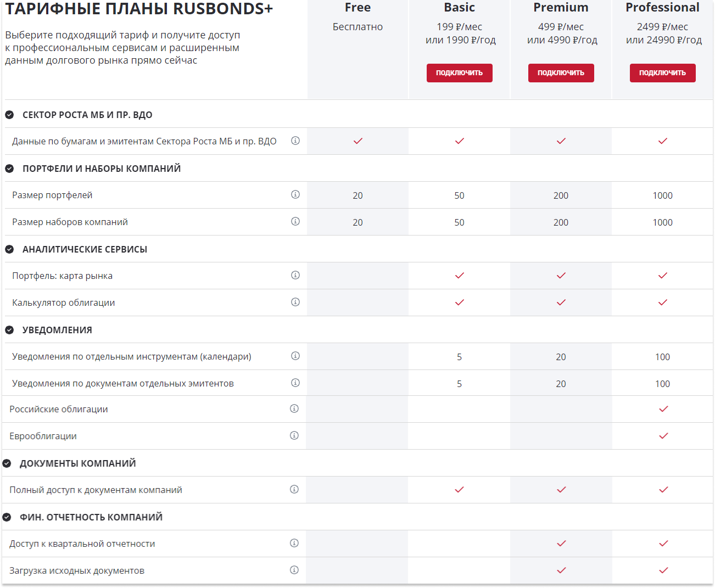715x588 pixels.
Task: Click the Доступ к квартальной отчетности label
Action: [82, 544]
